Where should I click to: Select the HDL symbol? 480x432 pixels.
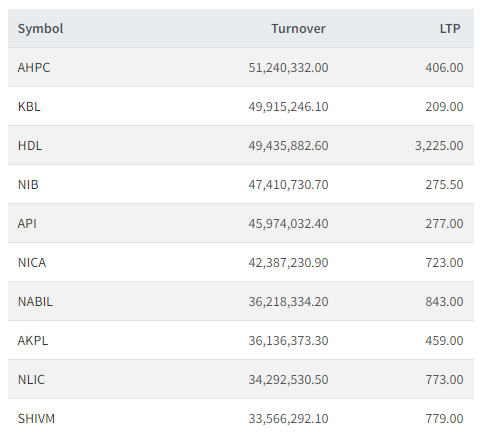coord(30,146)
